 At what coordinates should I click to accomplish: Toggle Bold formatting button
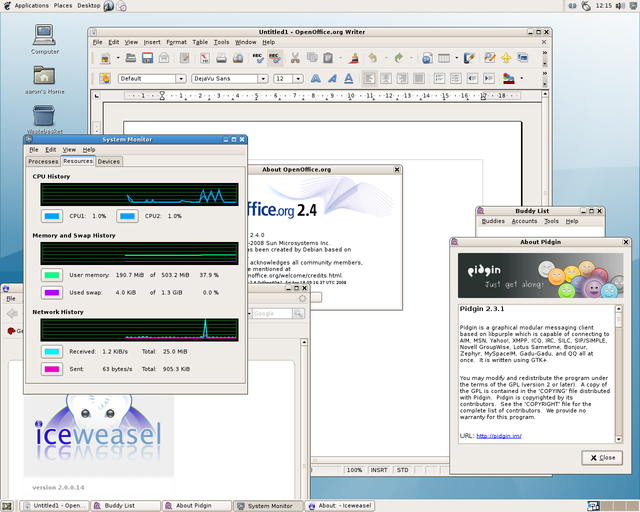click(316, 78)
